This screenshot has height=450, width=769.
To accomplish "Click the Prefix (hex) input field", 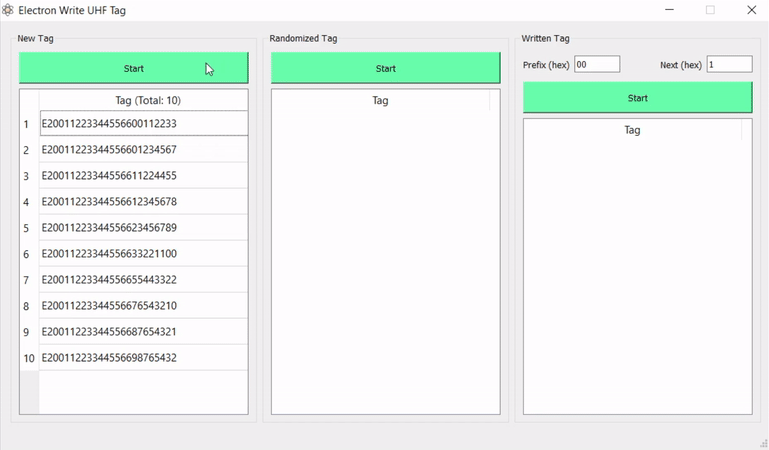I will [596, 64].
